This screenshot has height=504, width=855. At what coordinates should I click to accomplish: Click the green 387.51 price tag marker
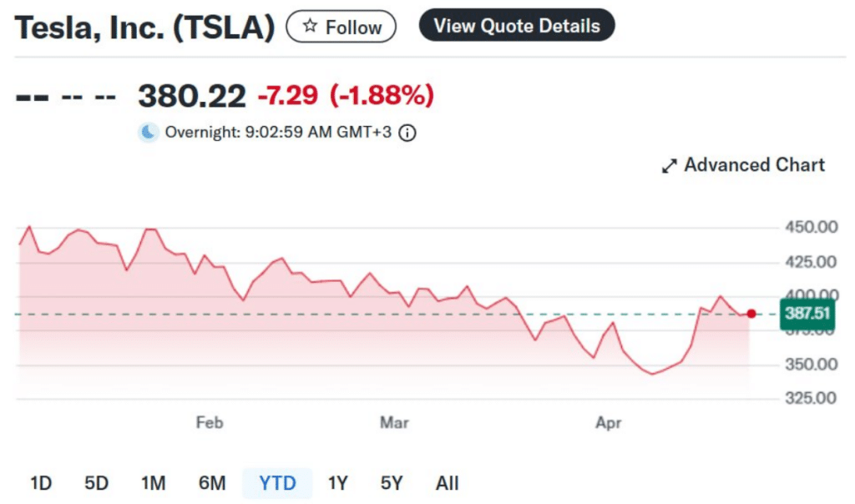[807, 314]
